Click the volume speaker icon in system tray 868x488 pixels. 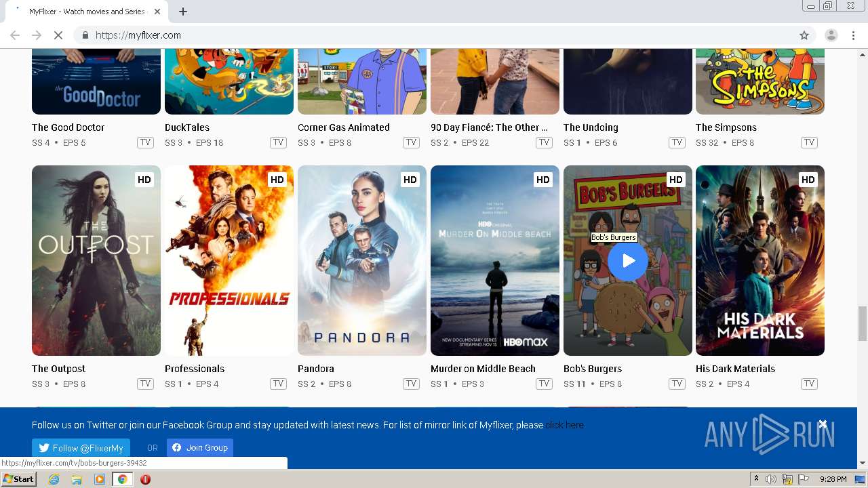pyautogui.click(x=771, y=479)
